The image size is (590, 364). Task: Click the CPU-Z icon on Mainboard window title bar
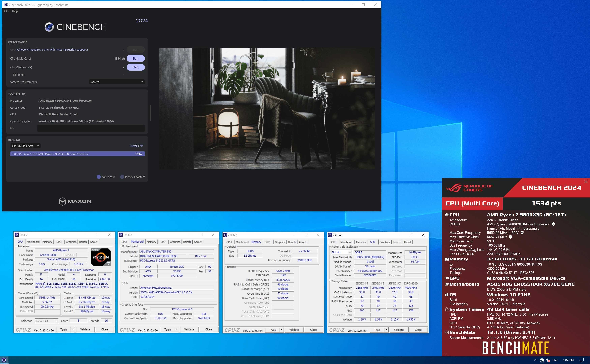(x=121, y=235)
